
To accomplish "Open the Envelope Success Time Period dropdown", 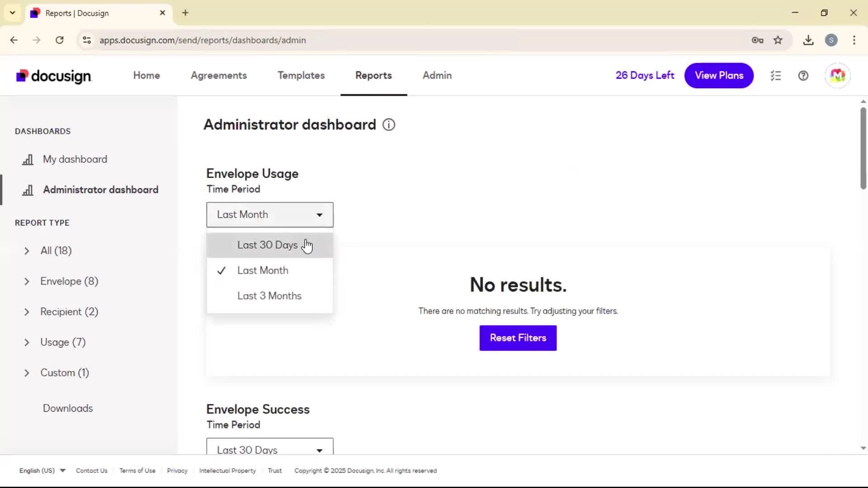I will pyautogui.click(x=270, y=446).
